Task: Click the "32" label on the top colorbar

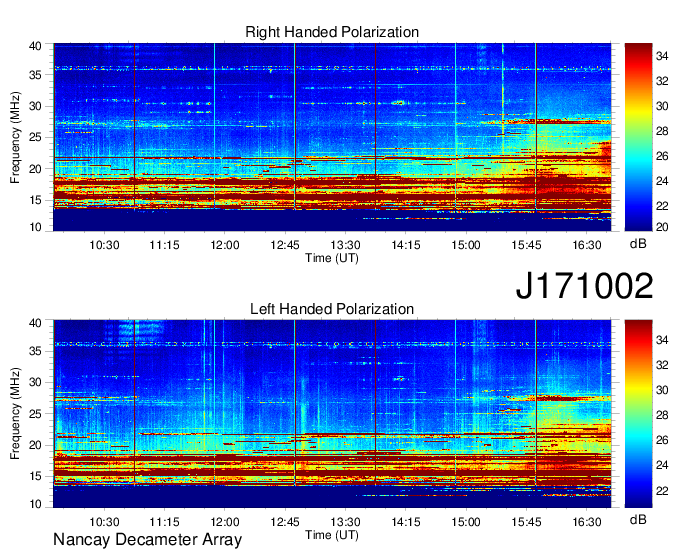Action: (x=662, y=81)
